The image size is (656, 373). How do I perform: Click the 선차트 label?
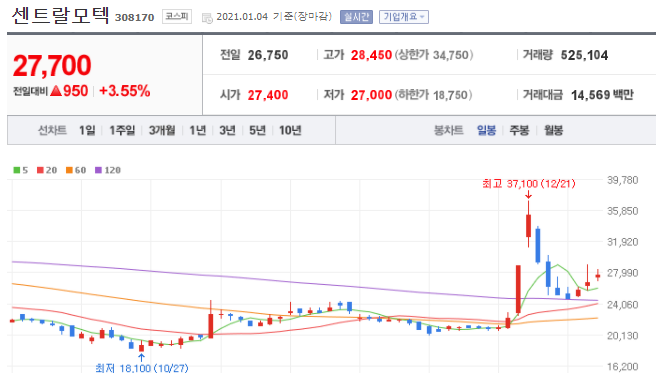[52, 130]
